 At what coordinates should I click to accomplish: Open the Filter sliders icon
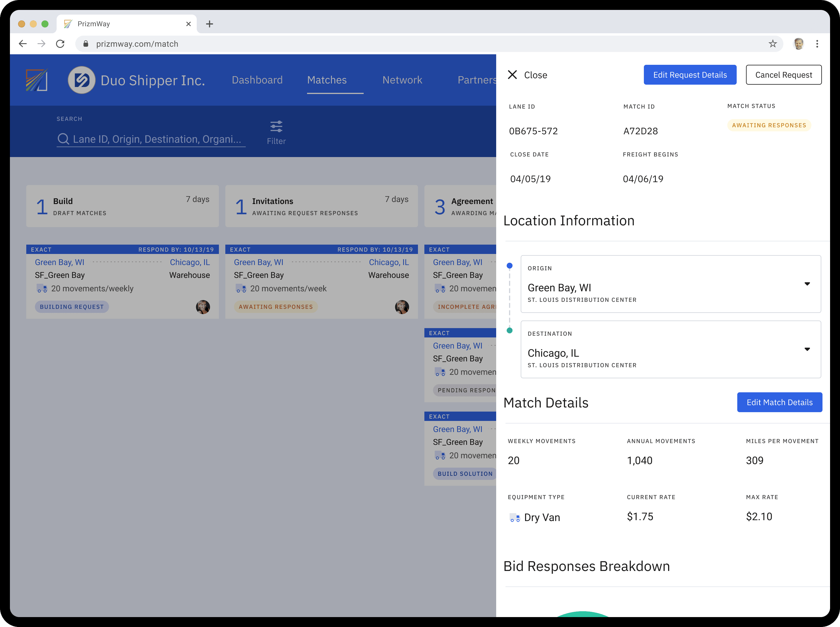276,126
